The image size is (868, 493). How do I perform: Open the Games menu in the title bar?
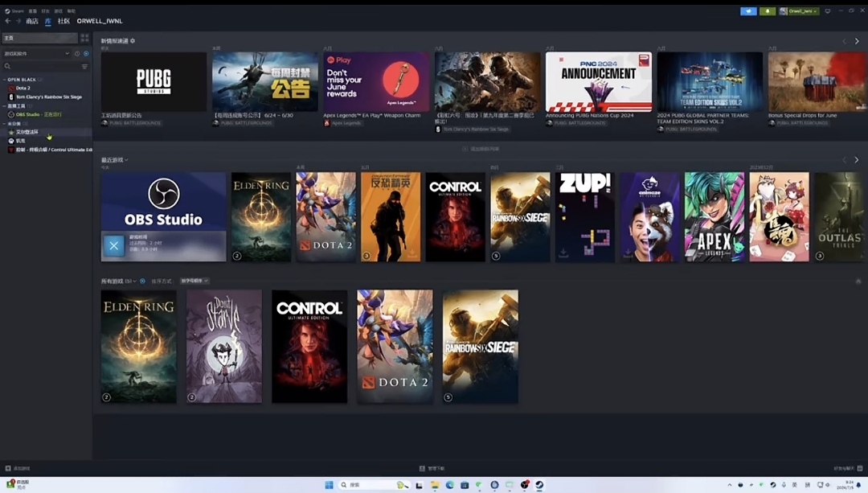click(x=58, y=11)
